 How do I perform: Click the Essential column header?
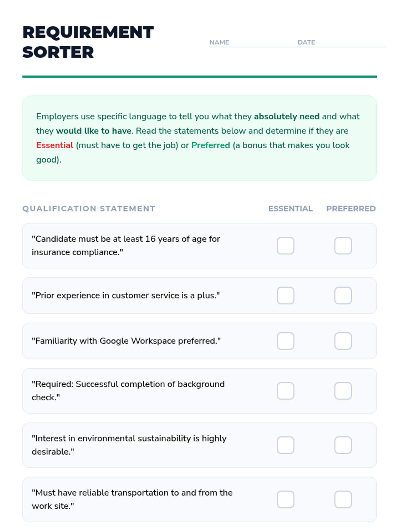coord(290,208)
